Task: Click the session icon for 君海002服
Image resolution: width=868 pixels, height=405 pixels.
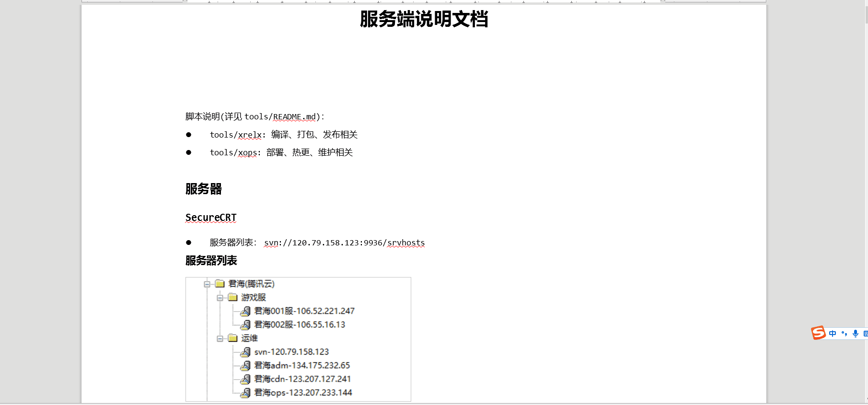Action: [245, 324]
